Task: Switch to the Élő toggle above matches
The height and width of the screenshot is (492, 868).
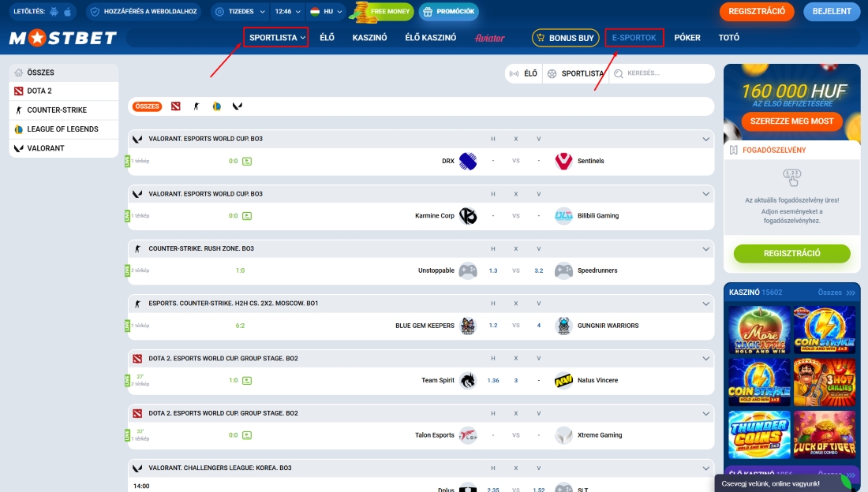Action: pyautogui.click(x=524, y=73)
